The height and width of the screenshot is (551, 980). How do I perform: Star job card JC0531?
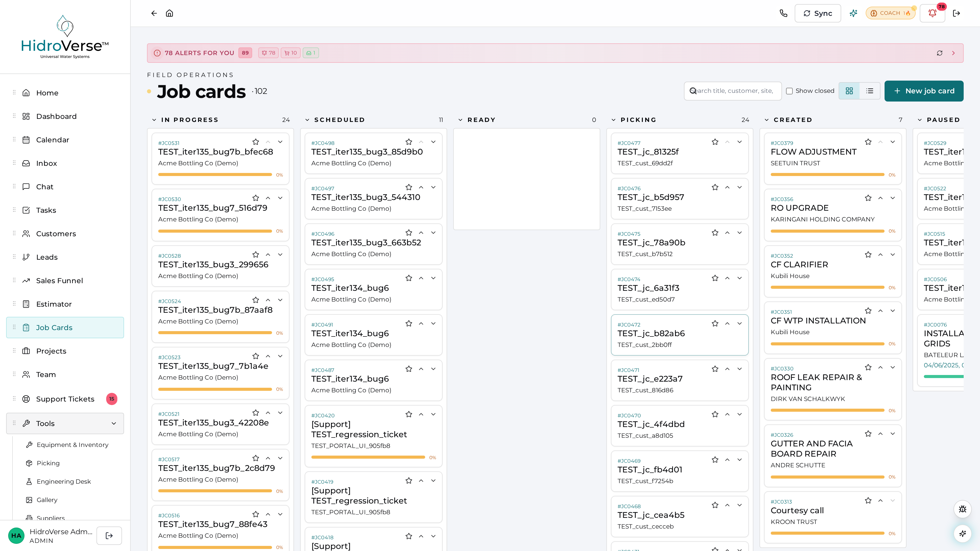tap(256, 142)
